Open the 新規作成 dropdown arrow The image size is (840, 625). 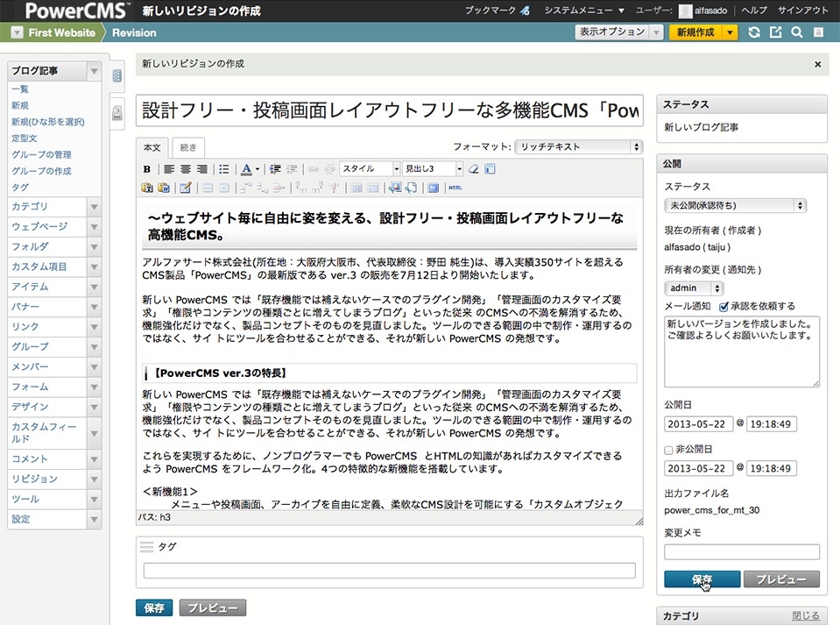pyautogui.click(x=730, y=32)
